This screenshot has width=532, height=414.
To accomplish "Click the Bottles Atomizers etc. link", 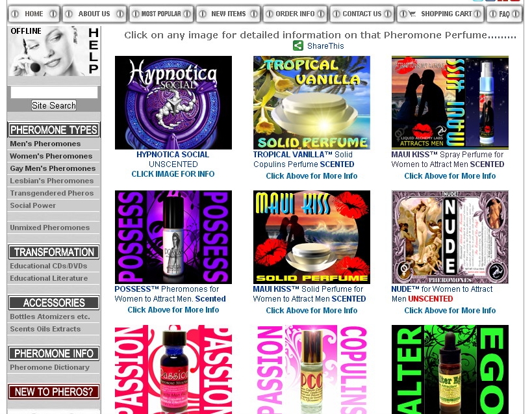I will coord(50,317).
